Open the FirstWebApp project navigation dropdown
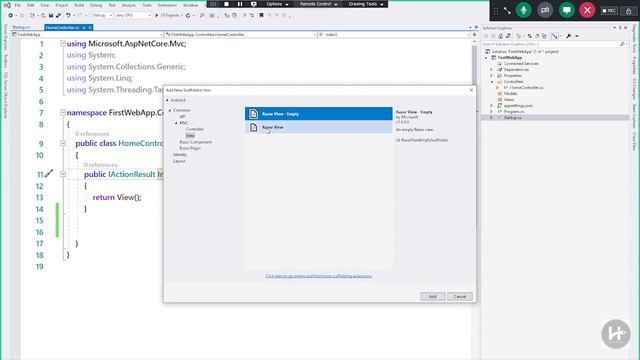 [x=87, y=35]
